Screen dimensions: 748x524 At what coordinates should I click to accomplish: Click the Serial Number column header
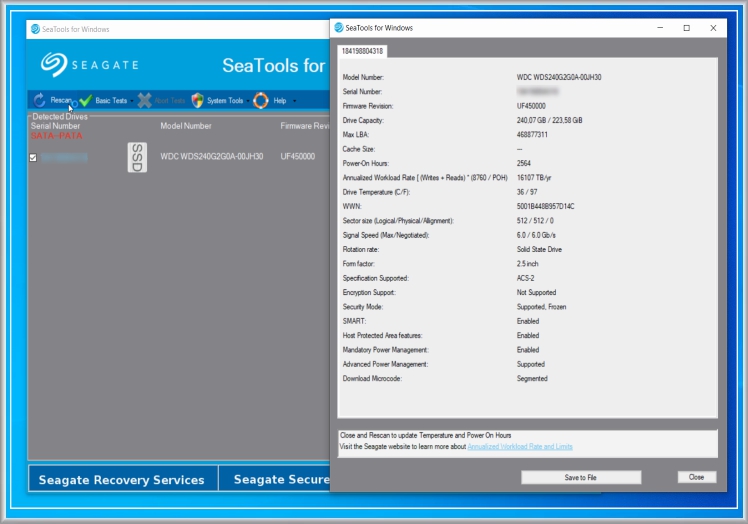tap(55, 126)
